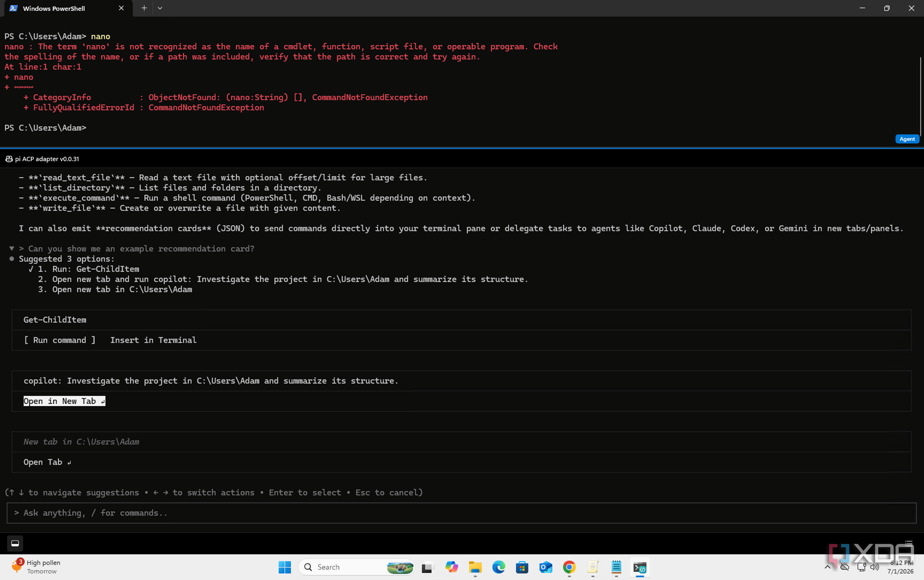Open Notepad from taskbar
924x580 pixels.
pyautogui.click(x=616, y=567)
